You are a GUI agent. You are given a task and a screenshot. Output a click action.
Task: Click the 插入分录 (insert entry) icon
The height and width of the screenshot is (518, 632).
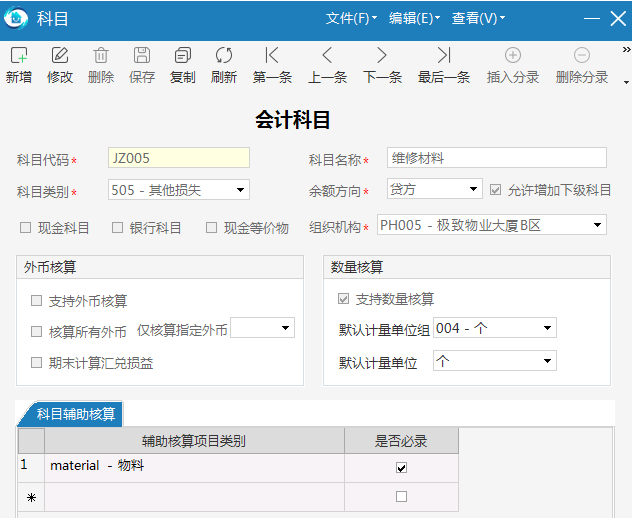513,55
